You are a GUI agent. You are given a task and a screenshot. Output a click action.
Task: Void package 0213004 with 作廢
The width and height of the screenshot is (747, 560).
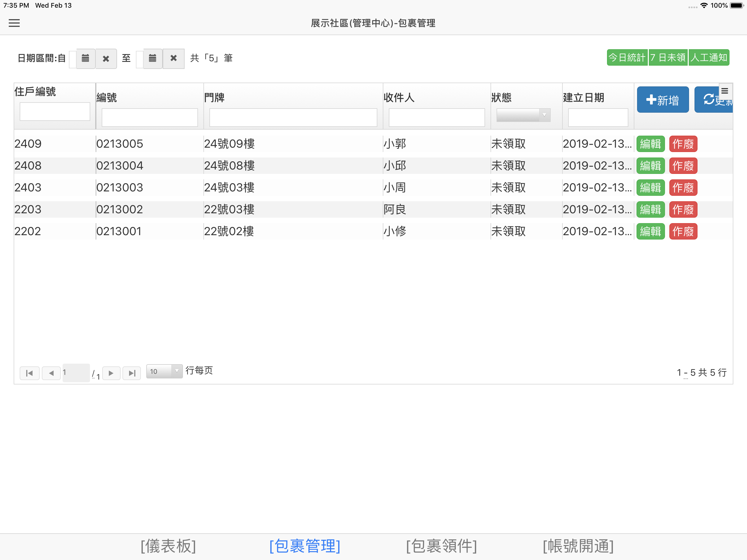click(x=683, y=166)
